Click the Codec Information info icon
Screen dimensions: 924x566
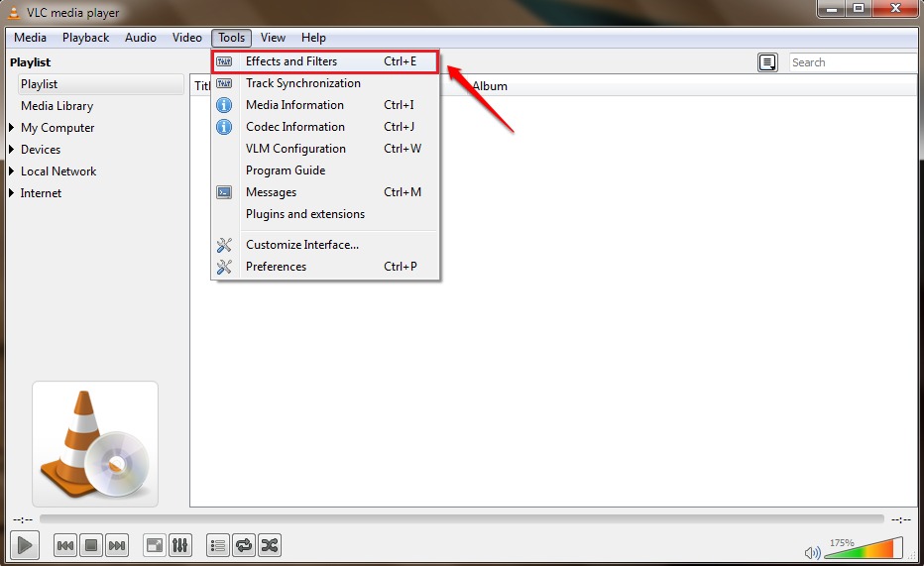coord(224,127)
